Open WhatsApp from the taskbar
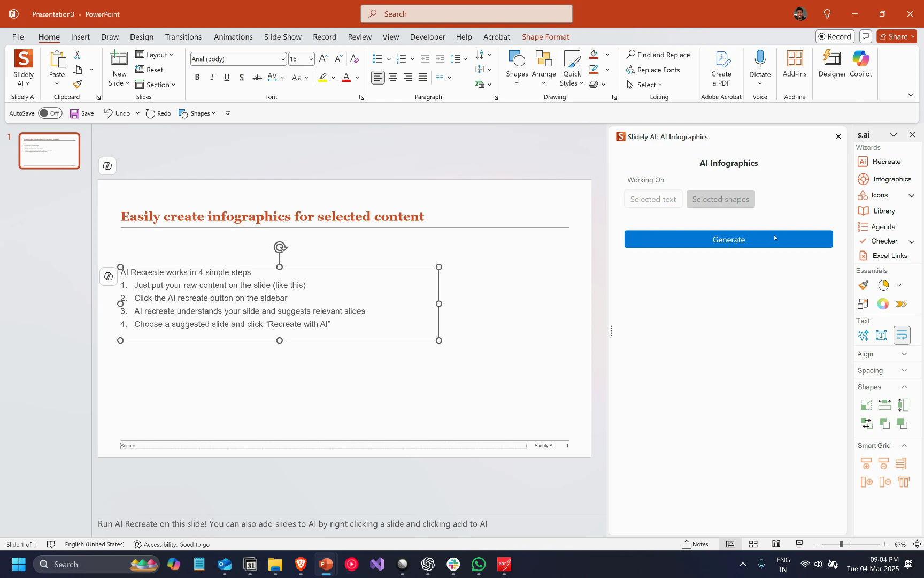 click(x=479, y=564)
